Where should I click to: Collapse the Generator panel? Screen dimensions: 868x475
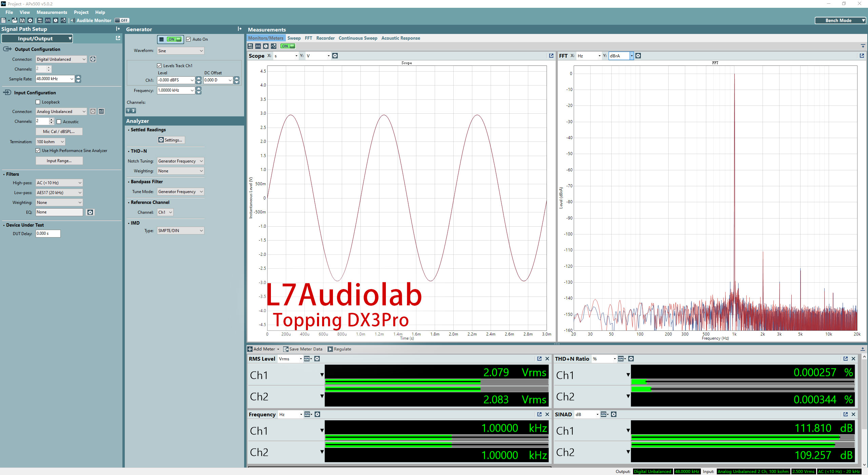tap(239, 29)
